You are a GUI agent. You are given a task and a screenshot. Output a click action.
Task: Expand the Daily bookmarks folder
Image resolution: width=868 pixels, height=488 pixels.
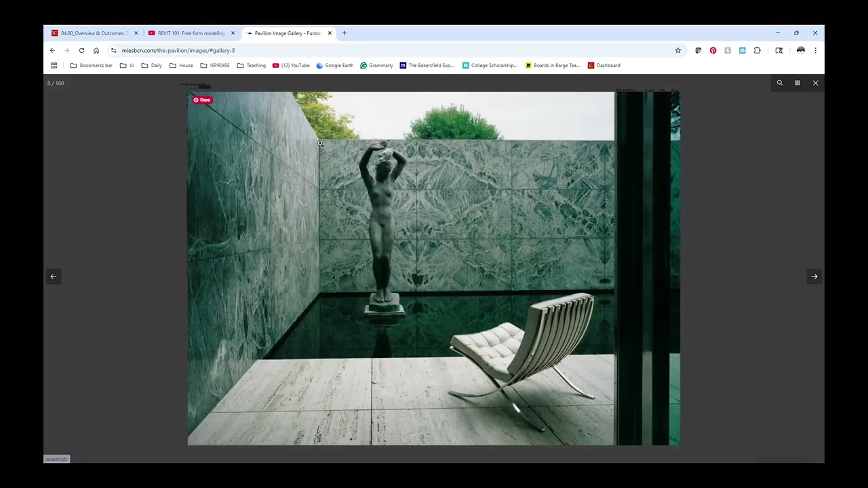[x=152, y=66]
